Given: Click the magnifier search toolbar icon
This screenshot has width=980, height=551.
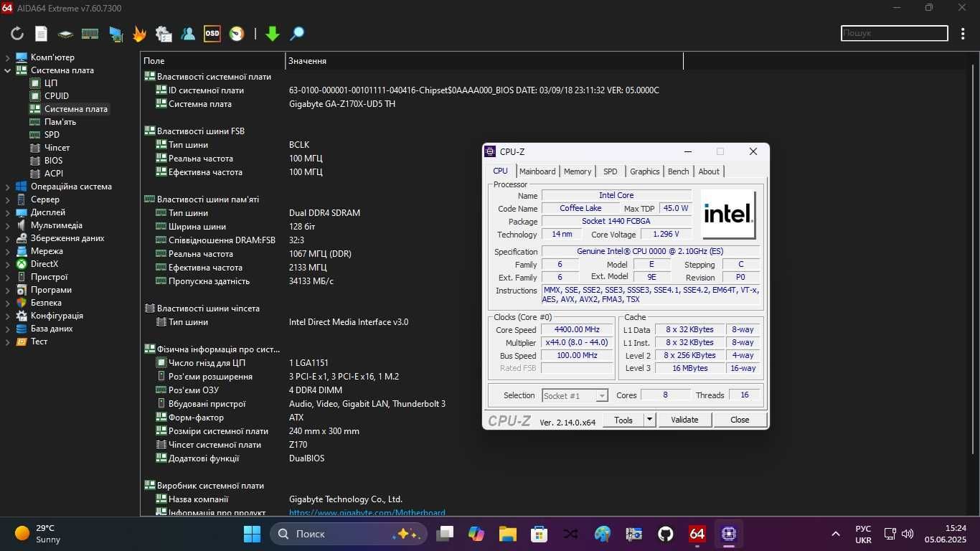Looking at the screenshot, I should (296, 33).
